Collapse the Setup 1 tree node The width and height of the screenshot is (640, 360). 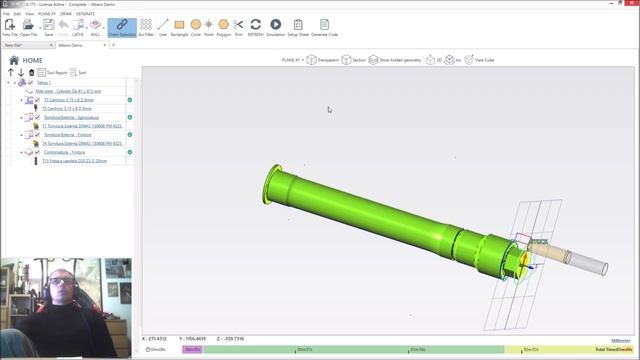[15, 83]
